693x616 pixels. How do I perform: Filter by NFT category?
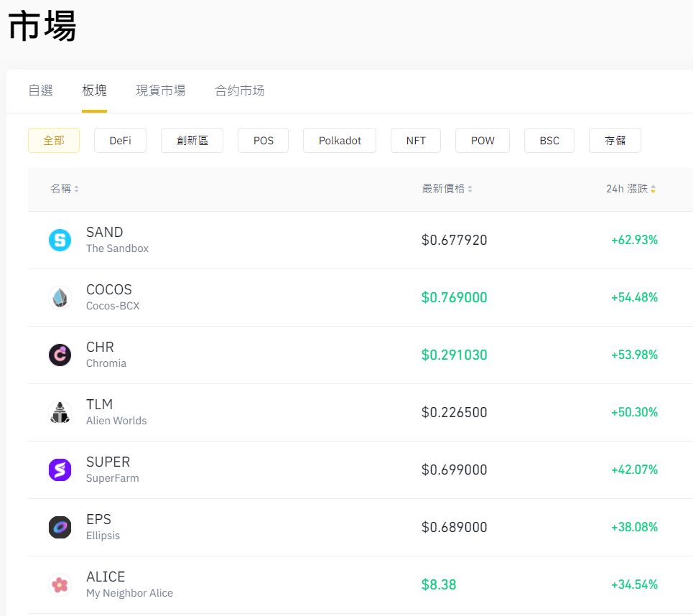click(416, 141)
